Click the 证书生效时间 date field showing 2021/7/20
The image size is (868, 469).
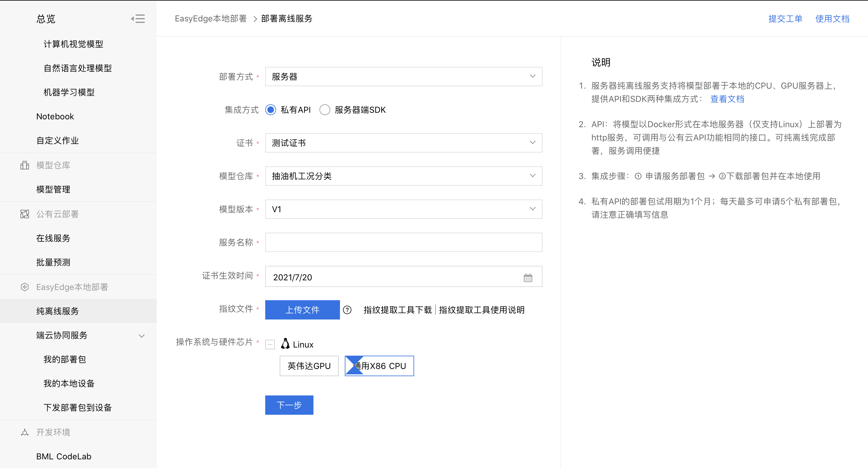(x=404, y=277)
